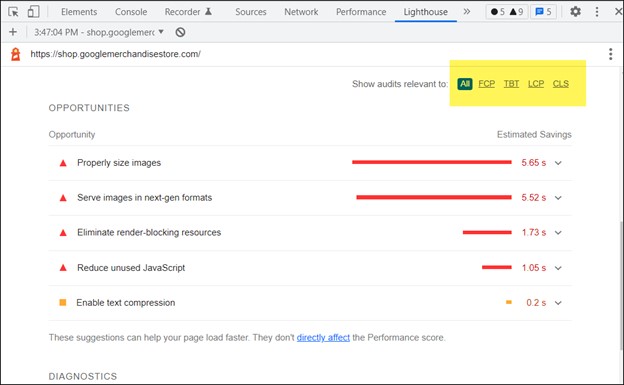Expand Reduce unused JavaScript chevron
The image size is (624, 385).
pos(558,268)
